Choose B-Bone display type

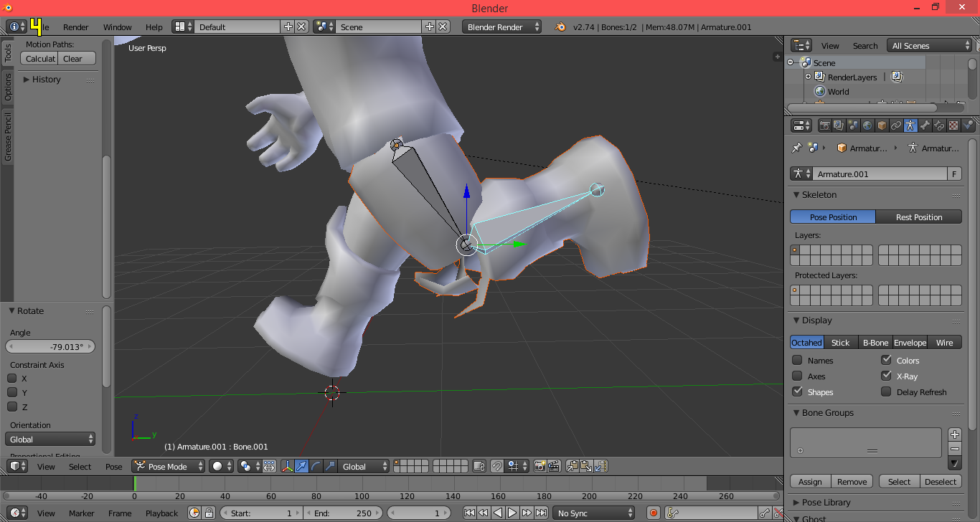[876, 342]
